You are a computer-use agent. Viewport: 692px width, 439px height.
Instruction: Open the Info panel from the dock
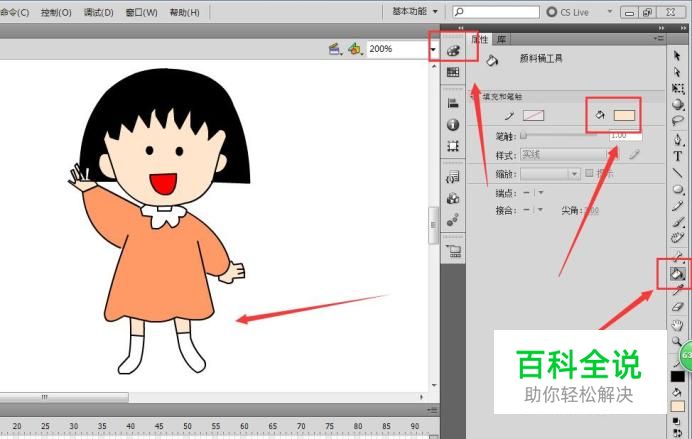coord(453,124)
